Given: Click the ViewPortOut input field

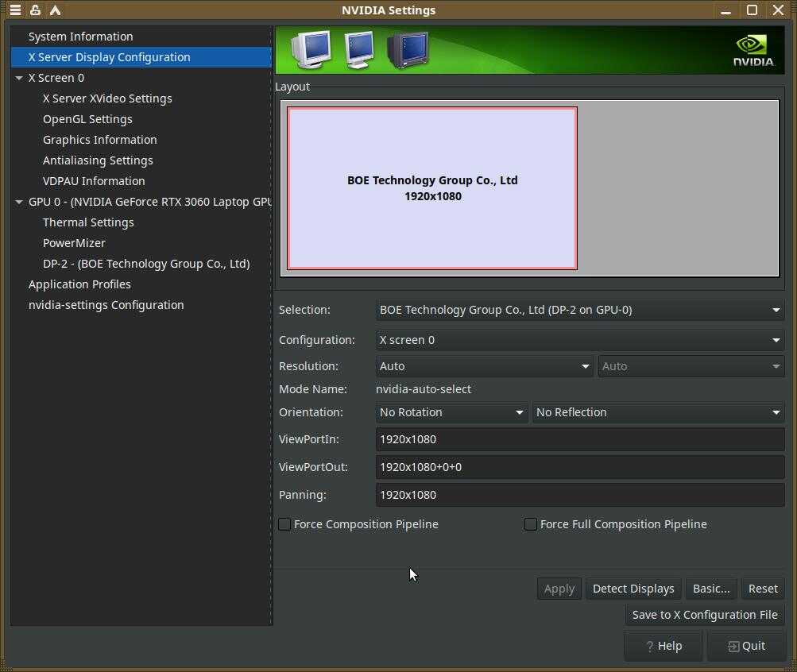Looking at the screenshot, I should click(x=580, y=467).
